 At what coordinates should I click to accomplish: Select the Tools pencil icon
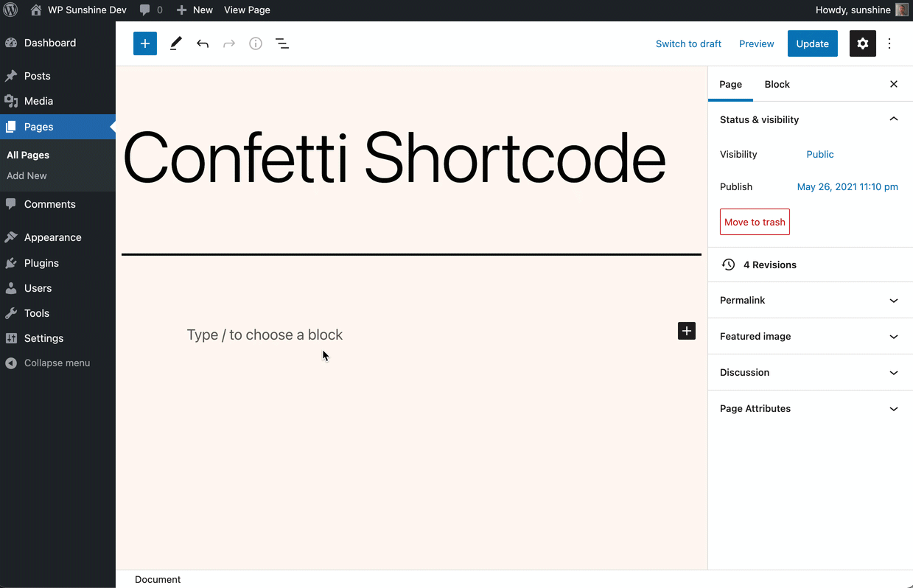click(x=175, y=43)
